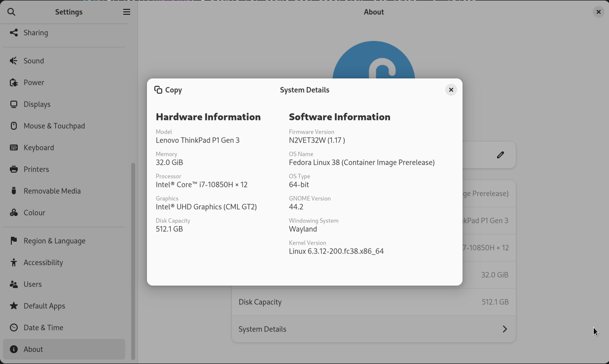
Task: Click the Software Information heading
Action: point(340,117)
